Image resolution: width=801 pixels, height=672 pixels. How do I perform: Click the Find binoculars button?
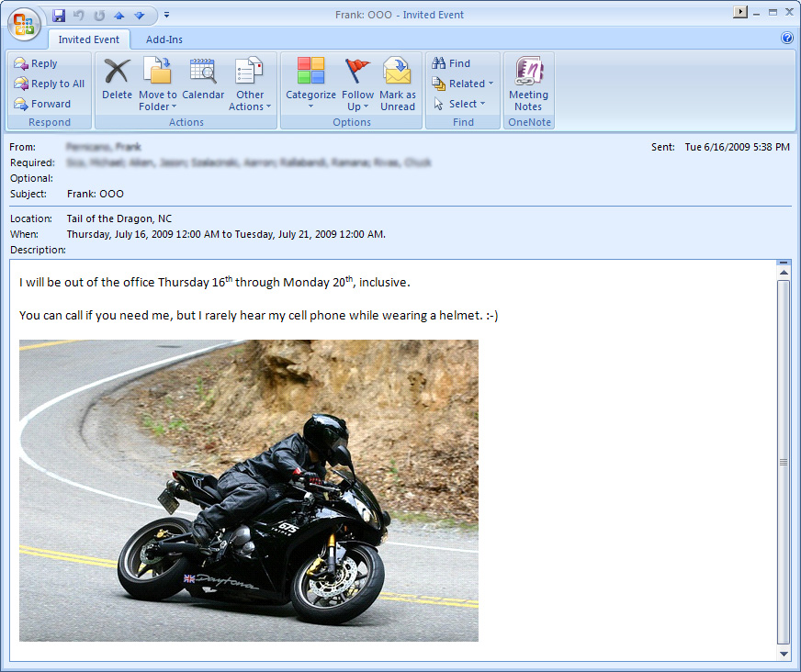tap(451, 63)
